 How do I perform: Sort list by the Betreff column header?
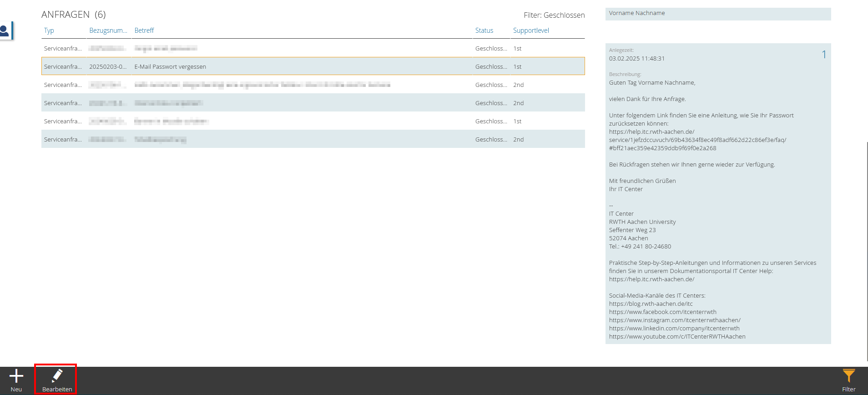click(144, 30)
